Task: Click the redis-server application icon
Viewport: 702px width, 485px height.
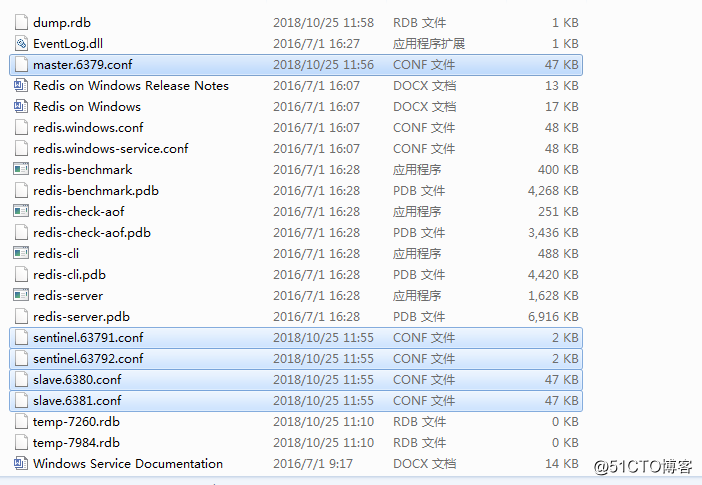Action: click(x=21, y=295)
